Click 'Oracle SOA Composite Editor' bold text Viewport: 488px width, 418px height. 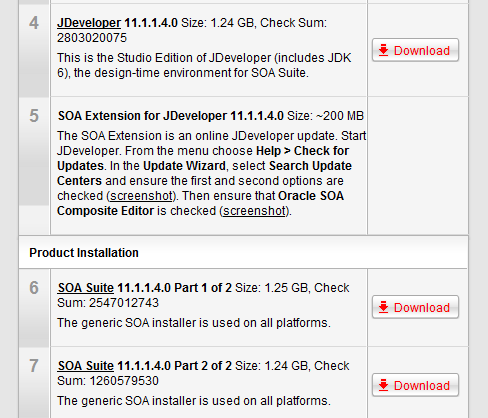[x=200, y=203]
